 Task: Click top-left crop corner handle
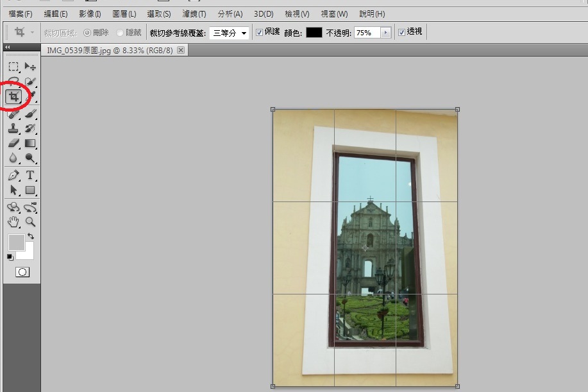click(x=273, y=110)
